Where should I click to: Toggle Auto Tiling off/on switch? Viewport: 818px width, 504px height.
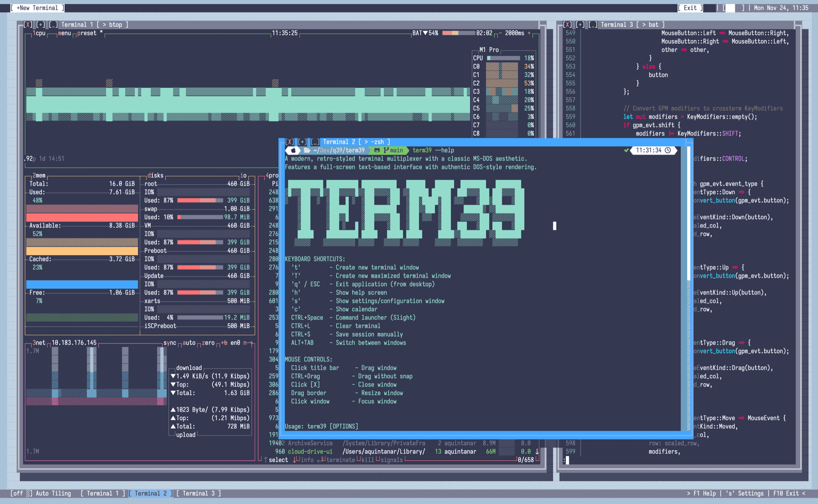21,493
